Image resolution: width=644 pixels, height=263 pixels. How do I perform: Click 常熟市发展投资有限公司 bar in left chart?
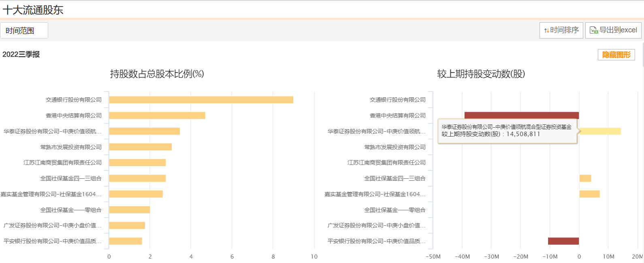coord(140,147)
